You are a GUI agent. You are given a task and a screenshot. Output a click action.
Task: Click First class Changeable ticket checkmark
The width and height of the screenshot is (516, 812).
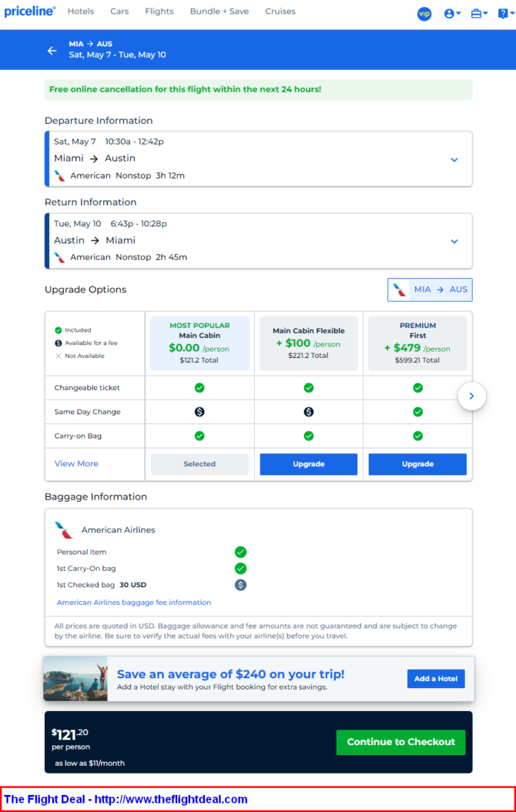(x=418, y=388)
